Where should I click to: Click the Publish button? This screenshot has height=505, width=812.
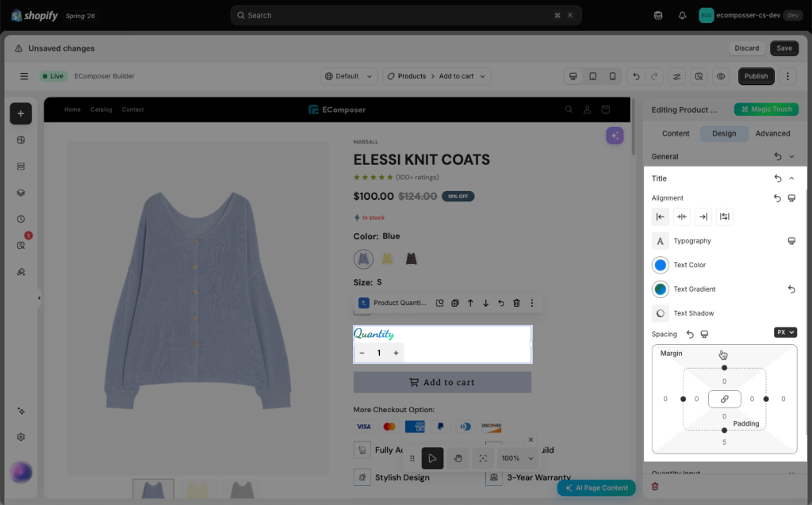pyautogui.click(x=756, y=76)
